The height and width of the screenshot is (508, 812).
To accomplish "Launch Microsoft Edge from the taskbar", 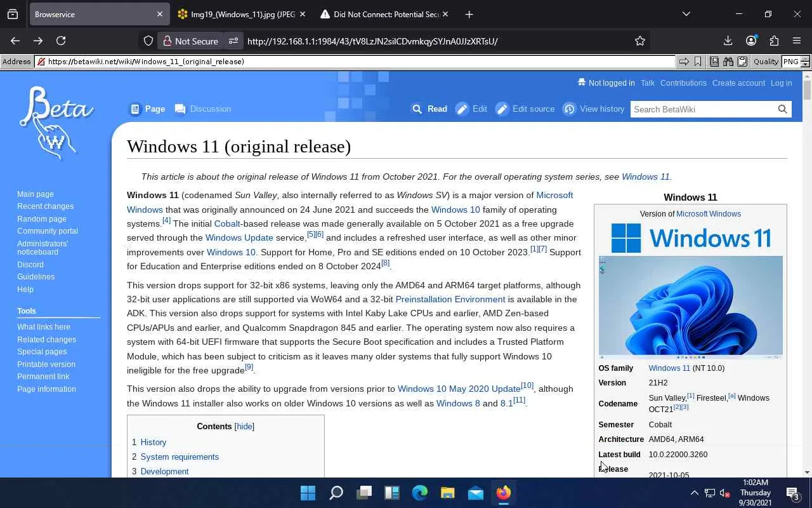I will (x=420, y=493).
